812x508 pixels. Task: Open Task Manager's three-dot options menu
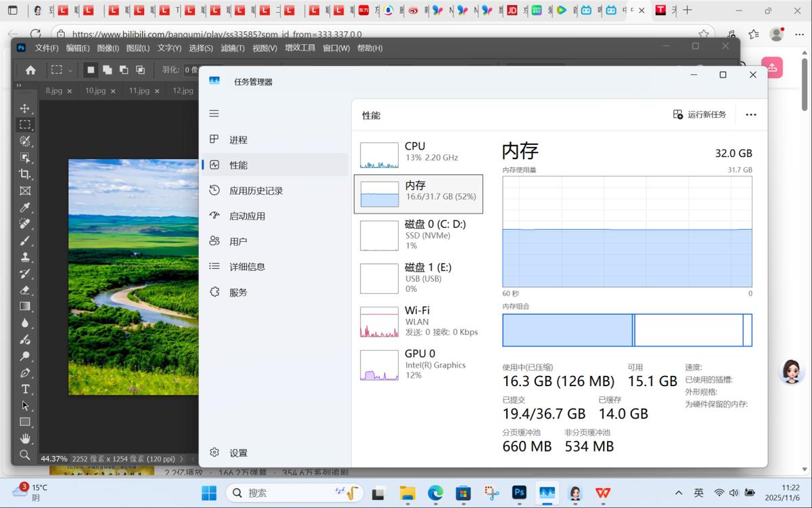tap(750, 114)
